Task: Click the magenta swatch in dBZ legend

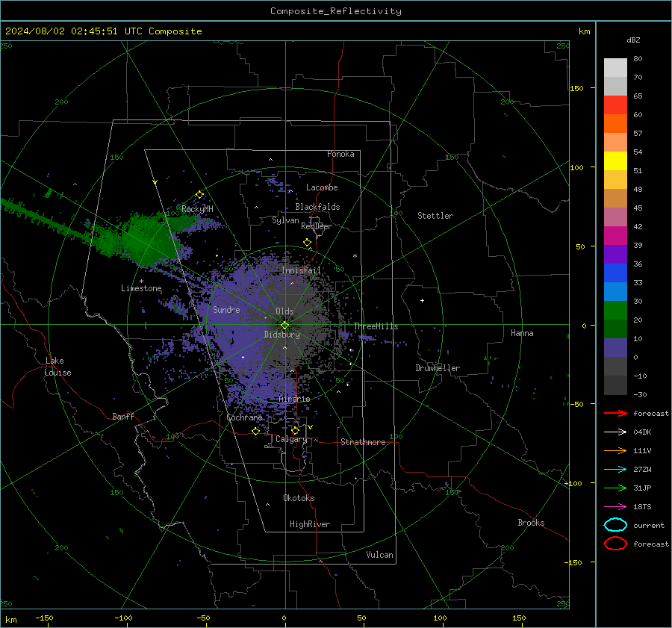Action: (615, 235)
